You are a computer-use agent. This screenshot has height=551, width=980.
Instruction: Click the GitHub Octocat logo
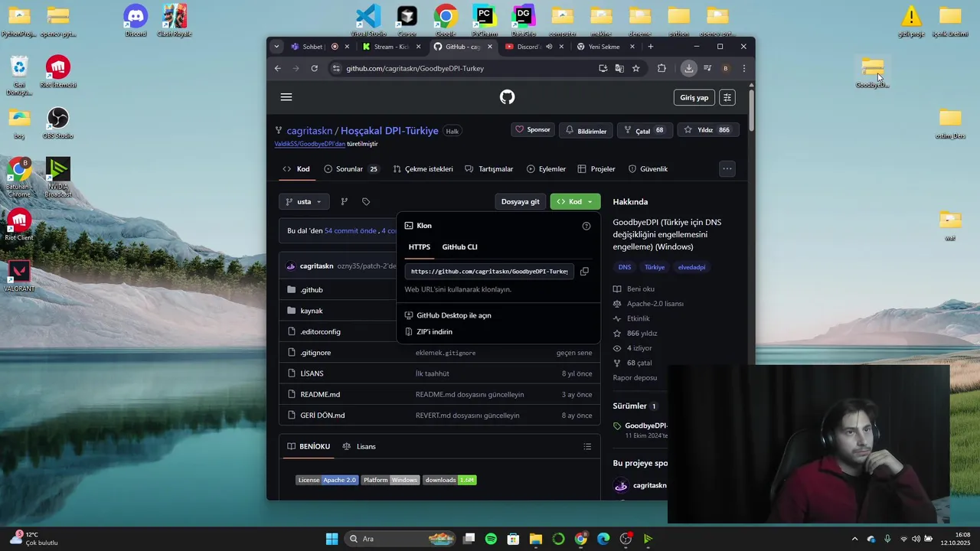507,97
